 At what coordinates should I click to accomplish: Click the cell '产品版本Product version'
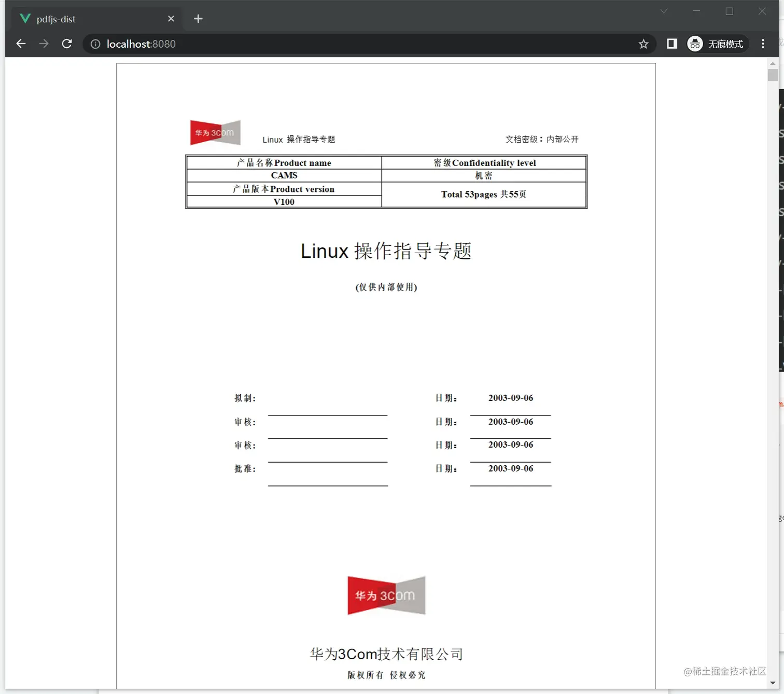[284, 189]
